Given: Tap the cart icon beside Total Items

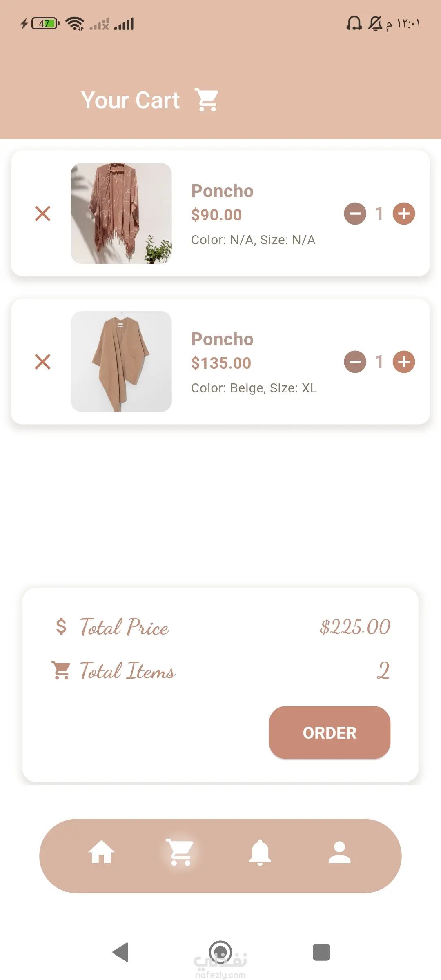Looking at the screenshot, I should click(61, 670).
